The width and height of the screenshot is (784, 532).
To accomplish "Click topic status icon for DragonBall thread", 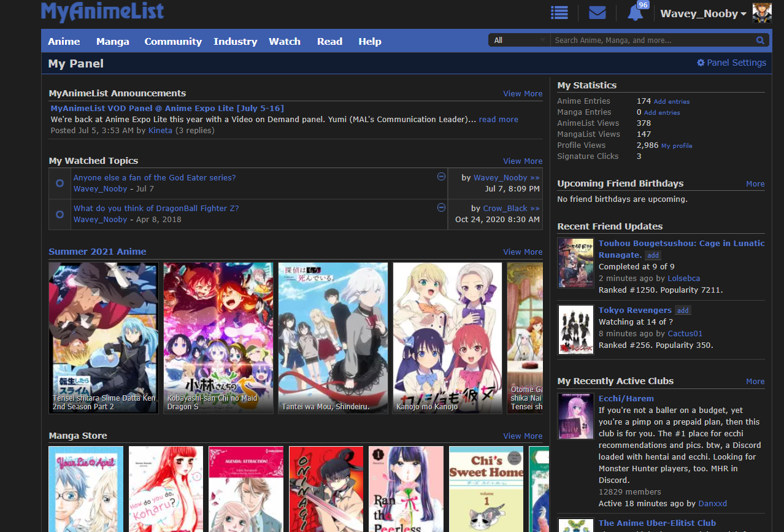I will click(60, 214).
